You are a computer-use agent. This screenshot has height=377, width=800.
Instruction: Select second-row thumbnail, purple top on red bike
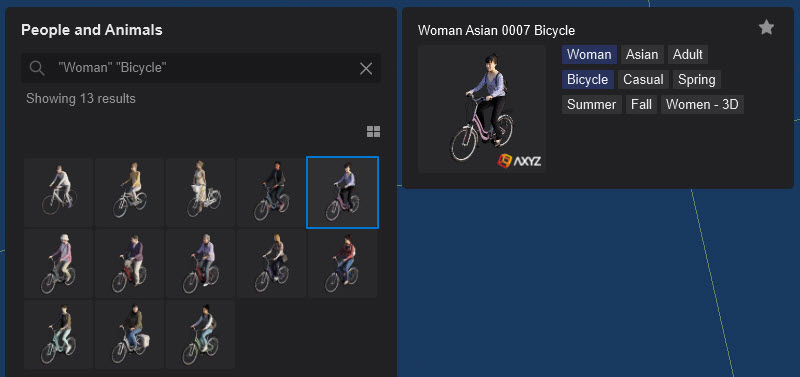click(130, 263)
